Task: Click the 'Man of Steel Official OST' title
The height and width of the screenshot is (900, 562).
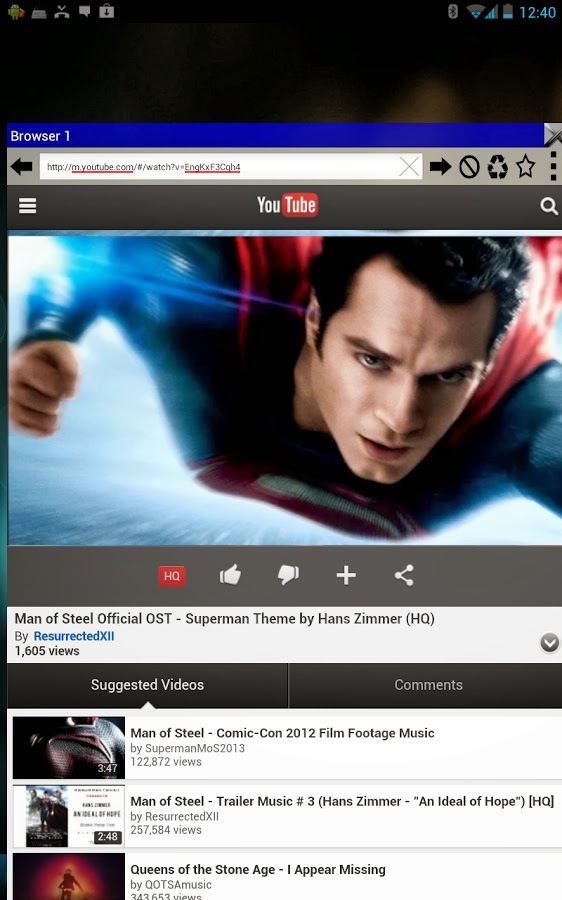Action: coord(224,619)
